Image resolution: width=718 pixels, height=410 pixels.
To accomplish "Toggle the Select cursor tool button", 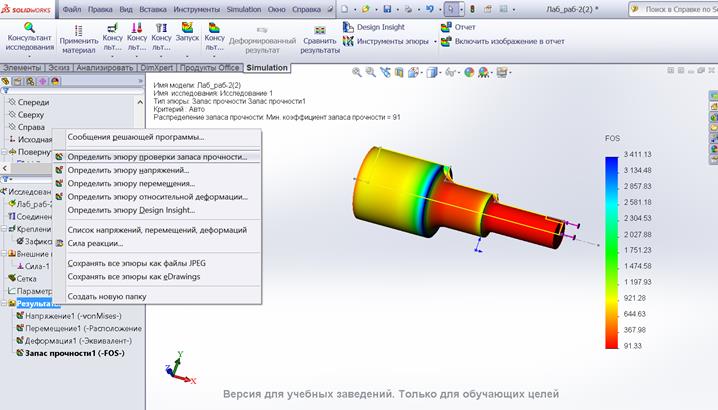I will (x=451, y=9).
